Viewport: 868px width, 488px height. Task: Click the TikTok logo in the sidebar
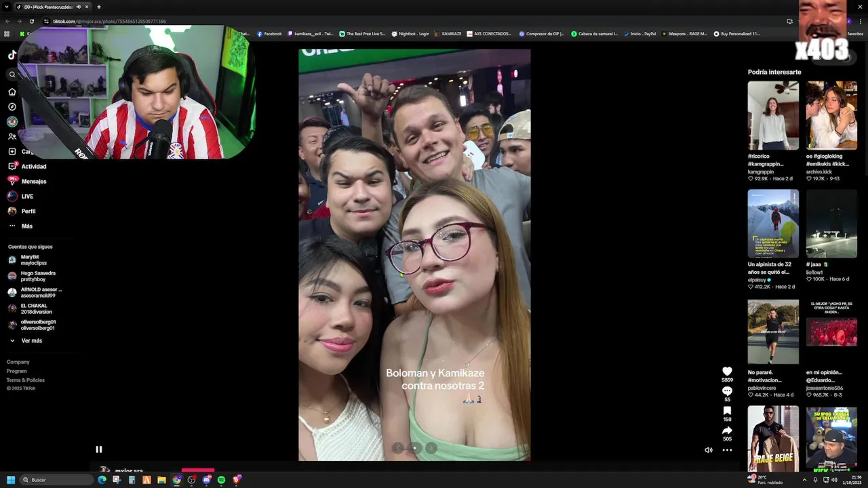point(12,56)
